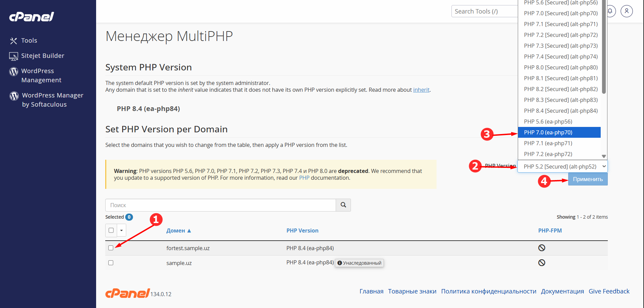
Task: Choose PHP 7.2 [Secured] (alt-php72) option
Action: (559, 35)
